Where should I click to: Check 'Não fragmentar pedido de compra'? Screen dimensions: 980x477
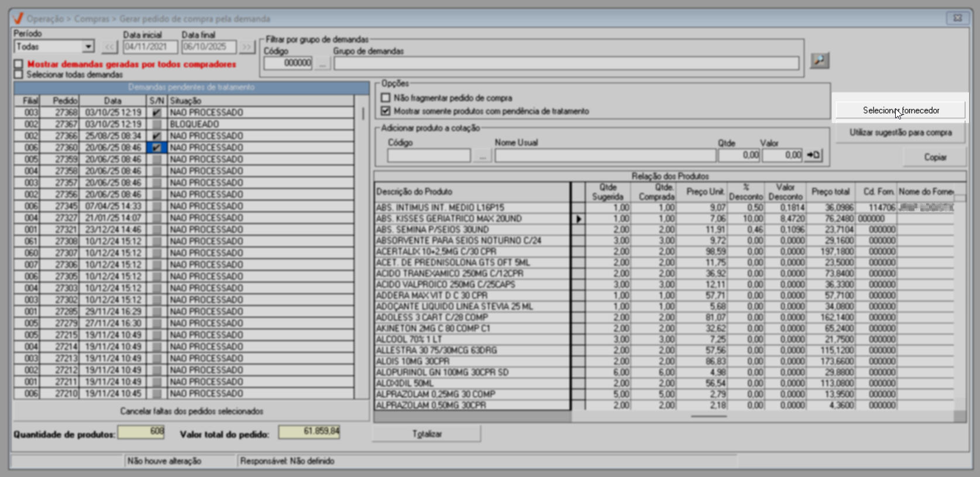[x=386, y=98]
